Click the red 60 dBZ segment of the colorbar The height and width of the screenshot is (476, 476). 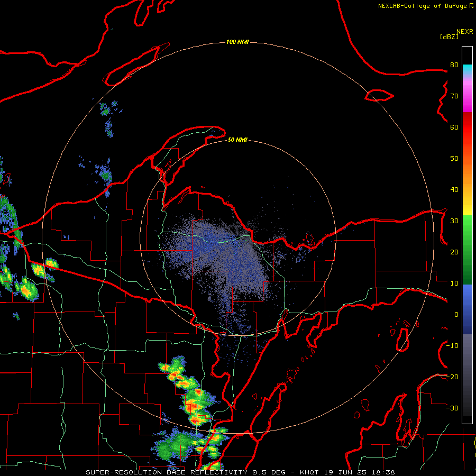[467, 127]
